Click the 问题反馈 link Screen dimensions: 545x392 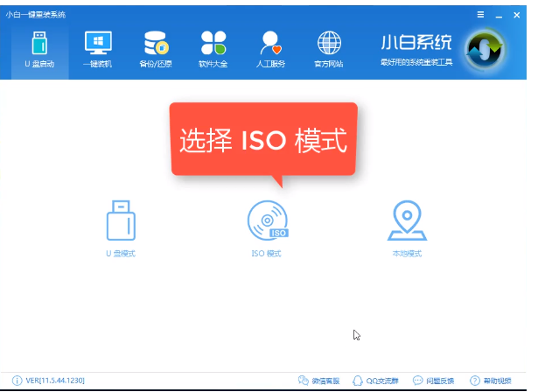point(433,381)
